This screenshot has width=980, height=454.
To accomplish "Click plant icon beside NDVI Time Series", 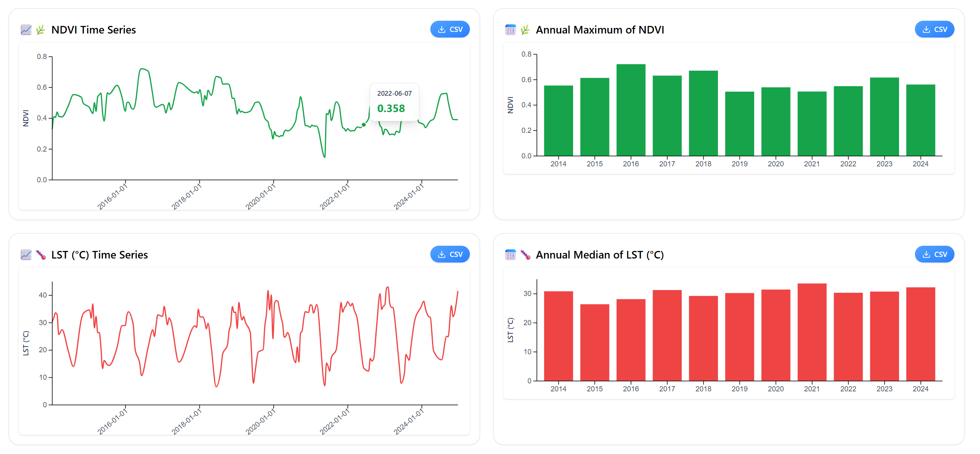I will (x=41, y=30).
